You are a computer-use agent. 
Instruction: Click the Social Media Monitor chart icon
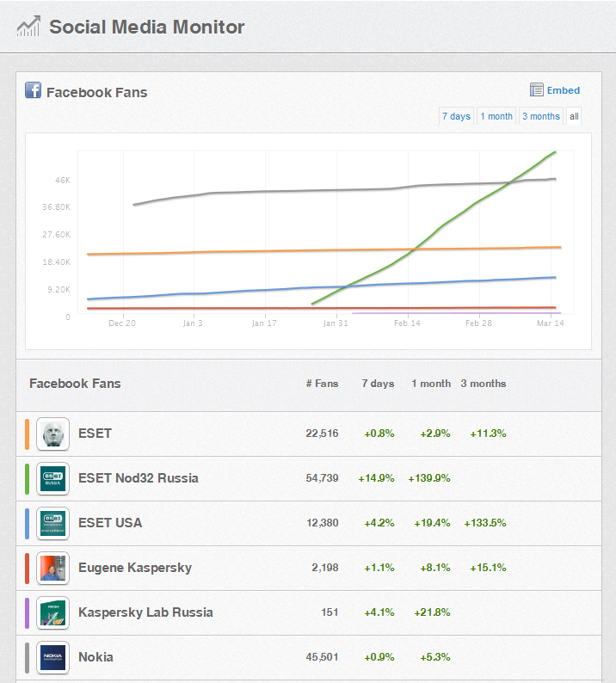point(29,26)
